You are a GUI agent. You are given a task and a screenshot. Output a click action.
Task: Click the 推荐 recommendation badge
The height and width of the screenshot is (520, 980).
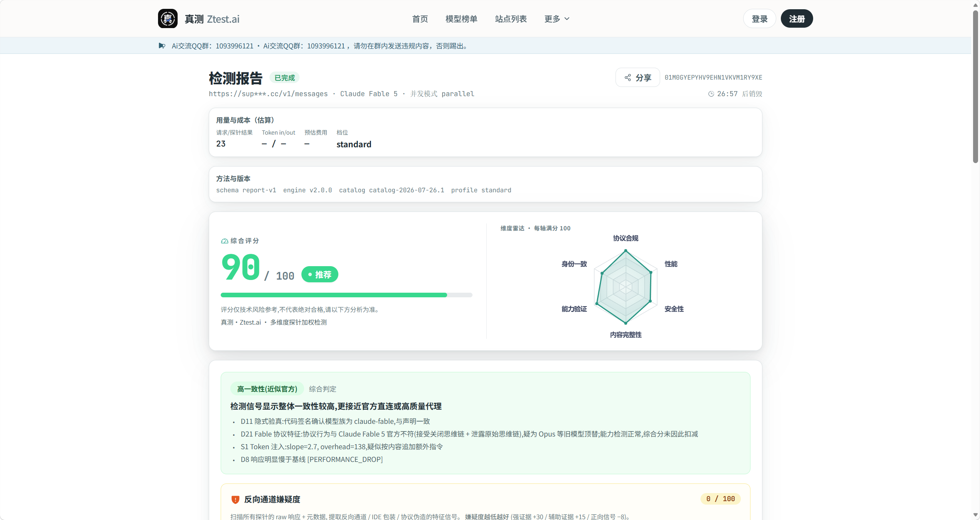(x=320, y=275)
